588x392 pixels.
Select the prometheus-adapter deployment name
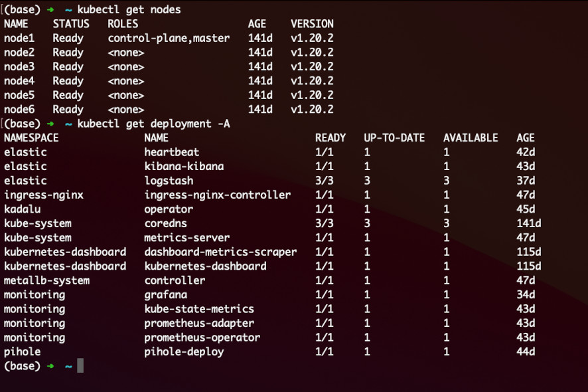coord(199,324)
